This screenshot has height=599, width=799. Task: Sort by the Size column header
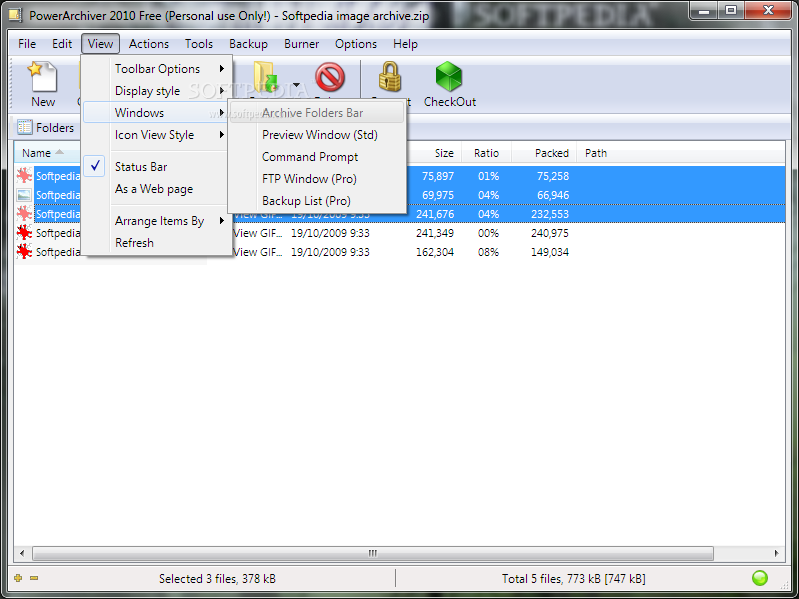tap(444, 153)
